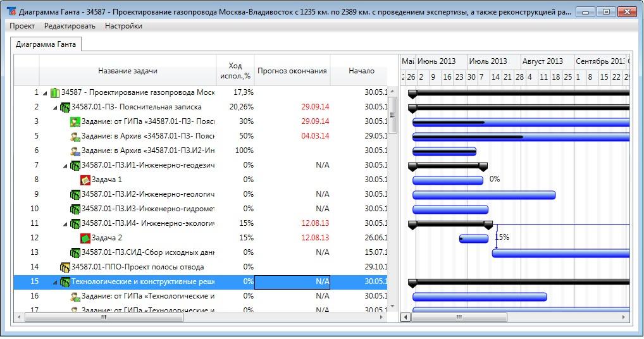Click the document icon beside 34587.01-ПЗ- Пояснительная записка
Image resolution: width=644 pixels, height=339 pixels.
coord(65,108)
